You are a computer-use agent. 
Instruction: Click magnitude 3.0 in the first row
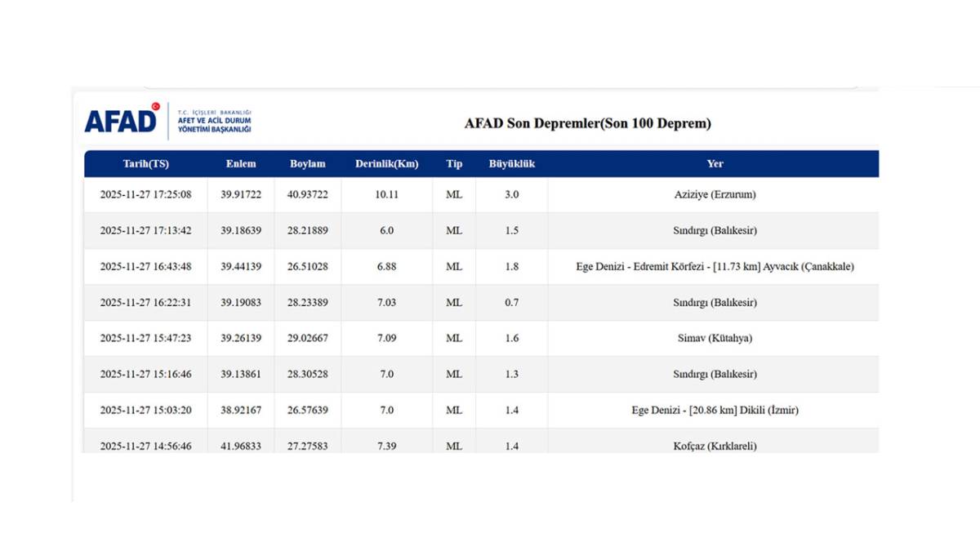pos(511,195)
